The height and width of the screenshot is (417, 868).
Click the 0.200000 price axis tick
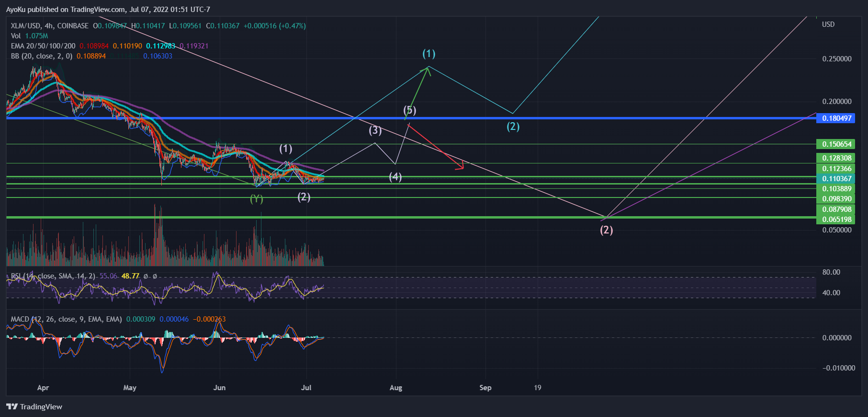pyautogui.click(x=837, y=102)
